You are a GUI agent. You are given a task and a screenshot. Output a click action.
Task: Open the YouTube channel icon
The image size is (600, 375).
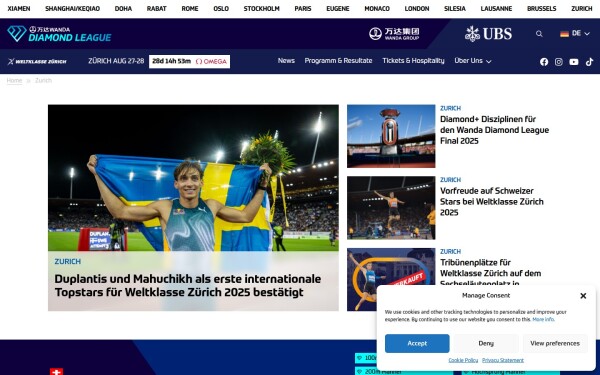point(574,62)
